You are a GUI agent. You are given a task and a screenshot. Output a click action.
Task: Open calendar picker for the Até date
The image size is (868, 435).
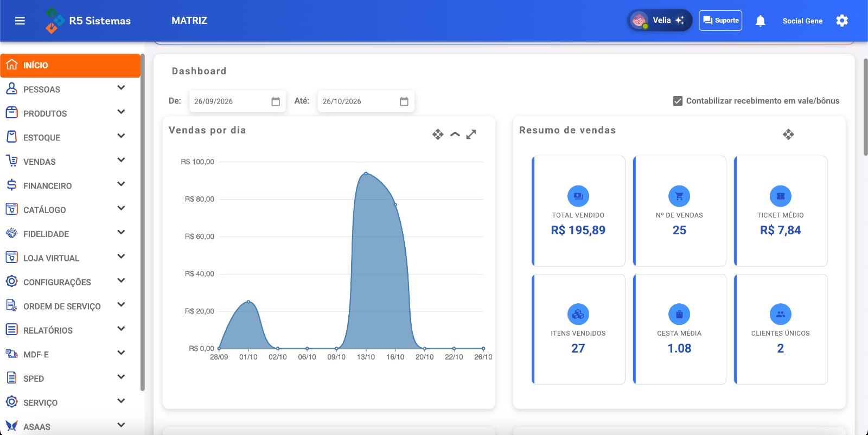point(404,101)
